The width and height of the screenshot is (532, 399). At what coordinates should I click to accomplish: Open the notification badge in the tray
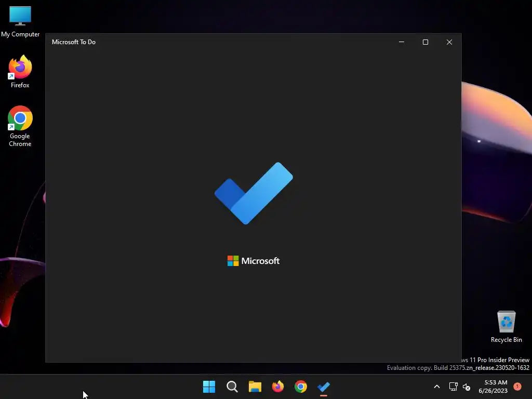(517, 387)
